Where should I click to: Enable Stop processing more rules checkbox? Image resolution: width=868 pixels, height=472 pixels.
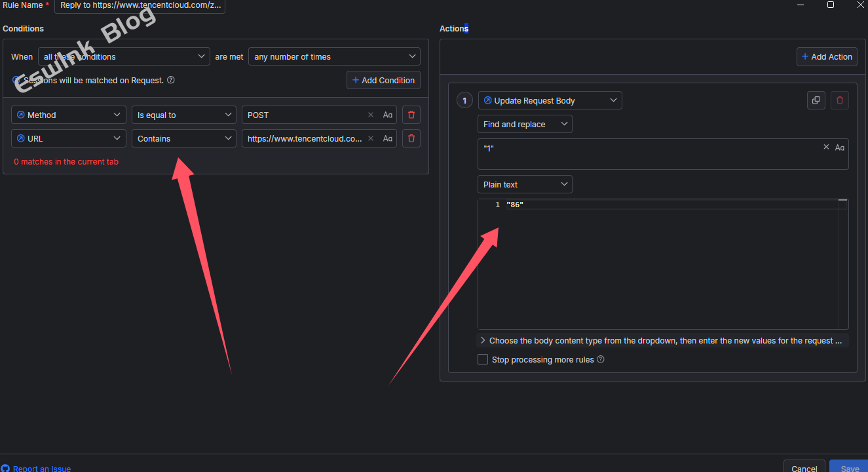pyautogui.click(x=483, y=359)
